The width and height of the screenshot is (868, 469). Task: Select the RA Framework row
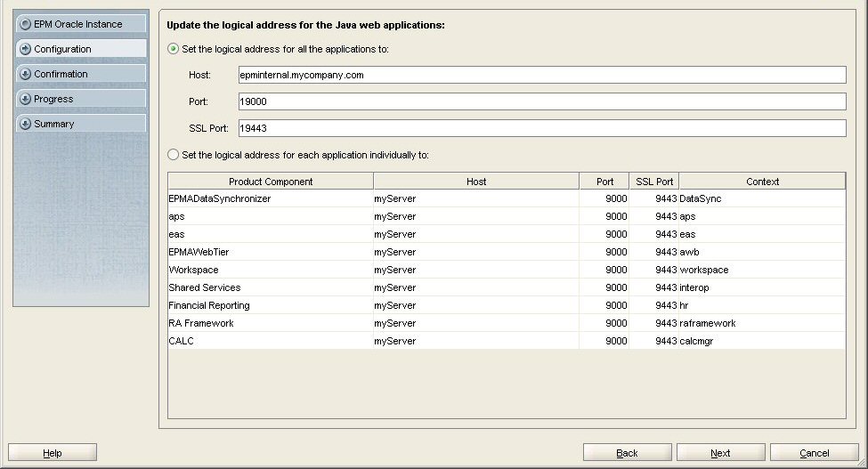(x=507, y=322)
